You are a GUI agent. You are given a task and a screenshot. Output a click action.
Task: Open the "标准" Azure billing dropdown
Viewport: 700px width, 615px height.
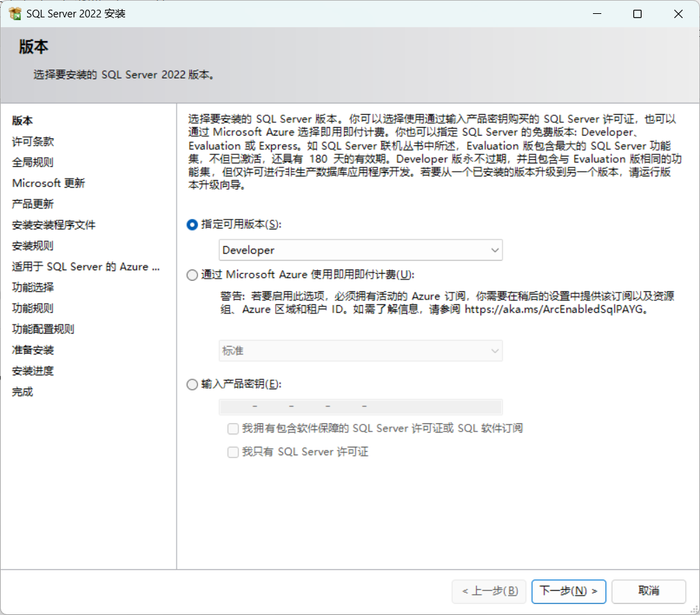[x=360, y=351]
